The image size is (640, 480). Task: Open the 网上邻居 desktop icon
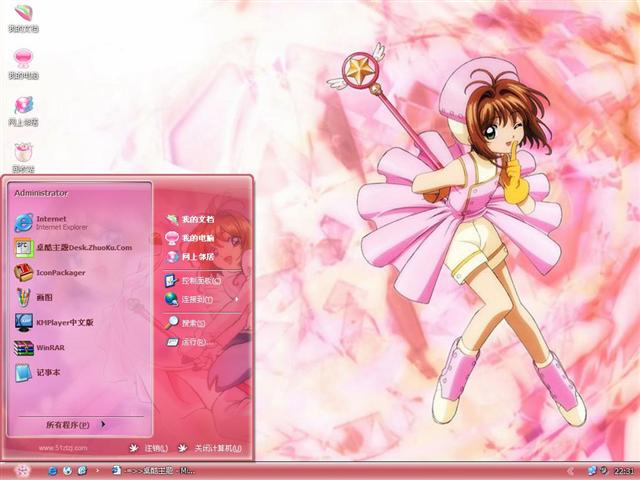23,108
